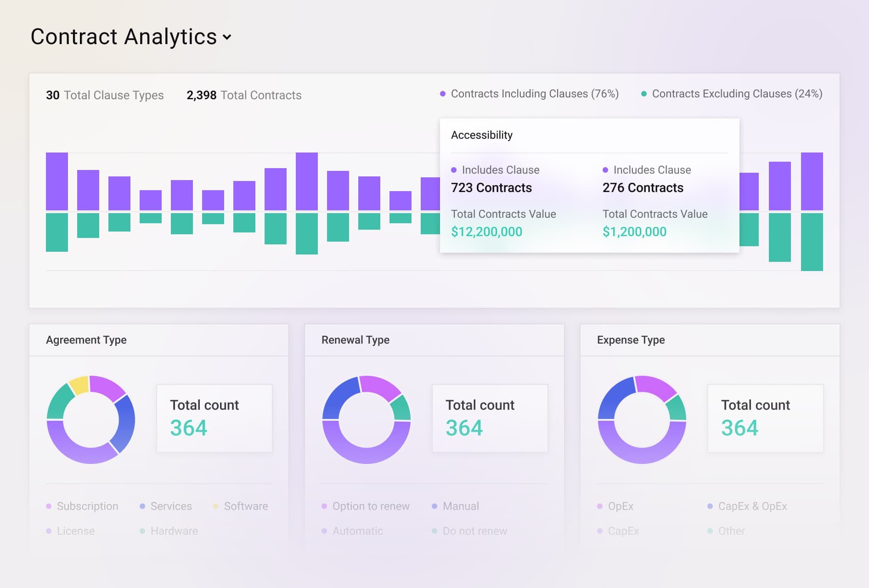Toggle the Services legend item

coord(166,506)
